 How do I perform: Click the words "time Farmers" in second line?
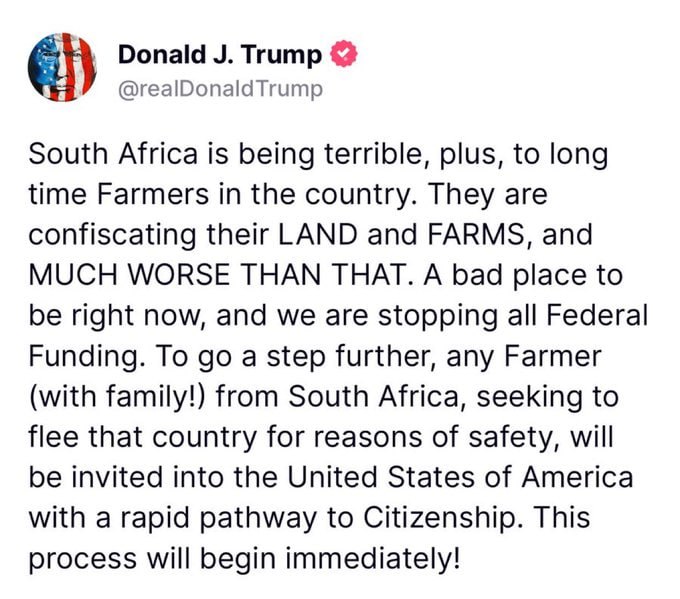119,194
